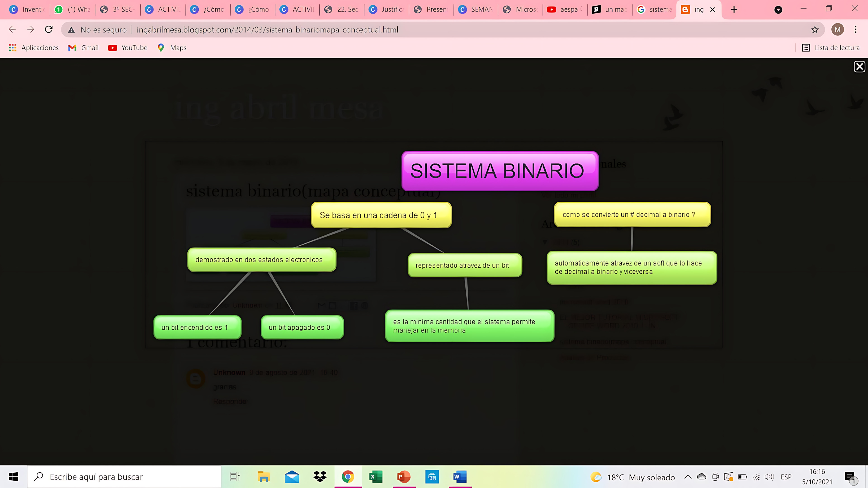Bookmark this page with the star
Screen dimensions: 868x488
814,30
